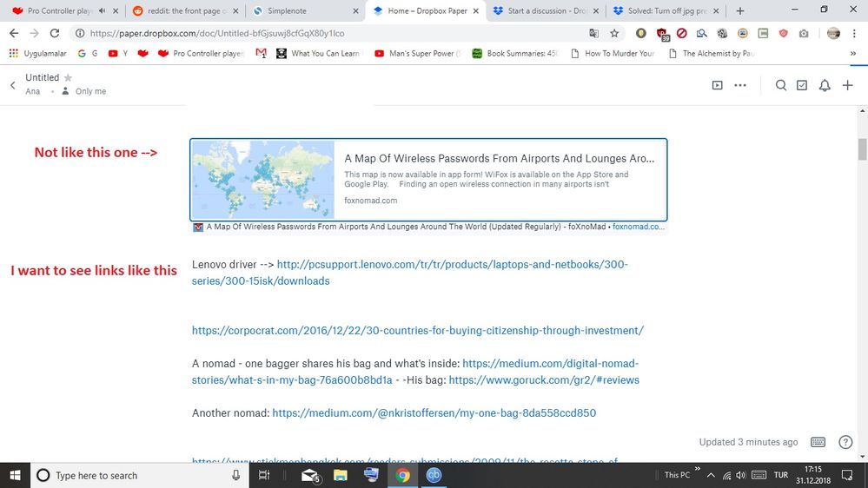Screen dimensions: 868x488
Task: Click Only me sharing label
Action: click(90, 91)
